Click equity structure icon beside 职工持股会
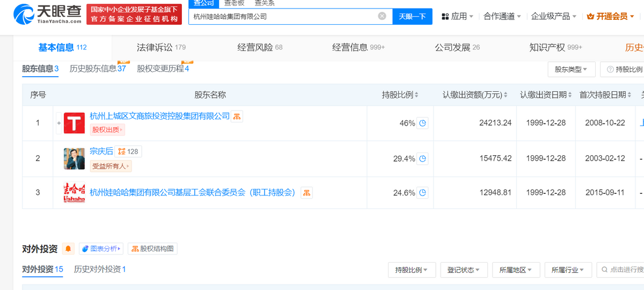Viewport: 644px width, 290px height. click(x=306, y=192)
